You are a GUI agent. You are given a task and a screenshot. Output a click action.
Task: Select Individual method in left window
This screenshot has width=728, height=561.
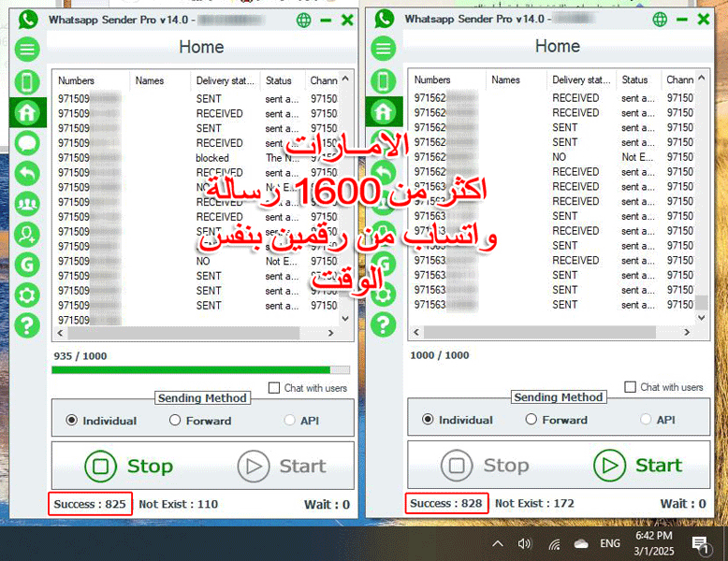coord(71,421)
